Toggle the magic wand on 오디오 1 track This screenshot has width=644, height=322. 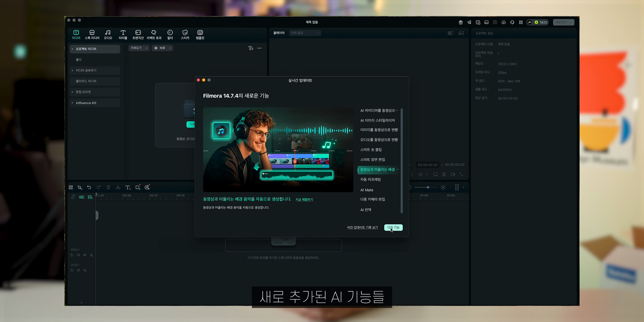tap(85, 270)
